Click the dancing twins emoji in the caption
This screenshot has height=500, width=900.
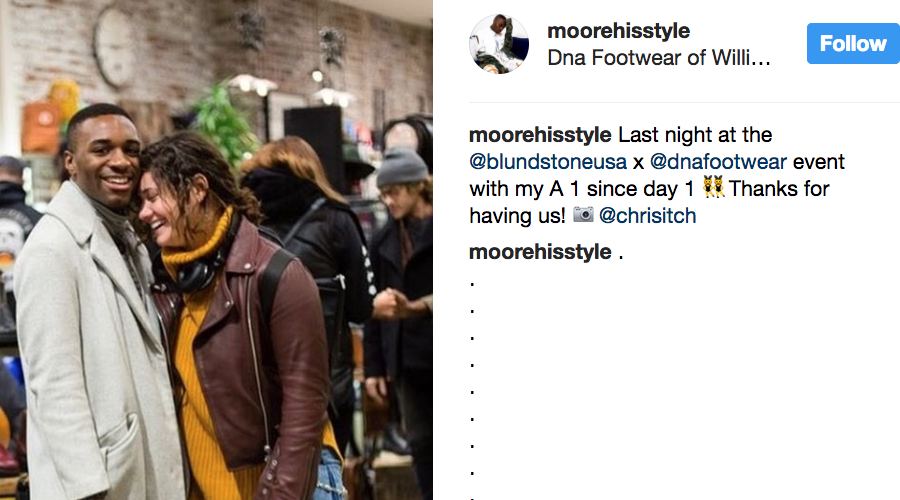[x=713, y=188]
